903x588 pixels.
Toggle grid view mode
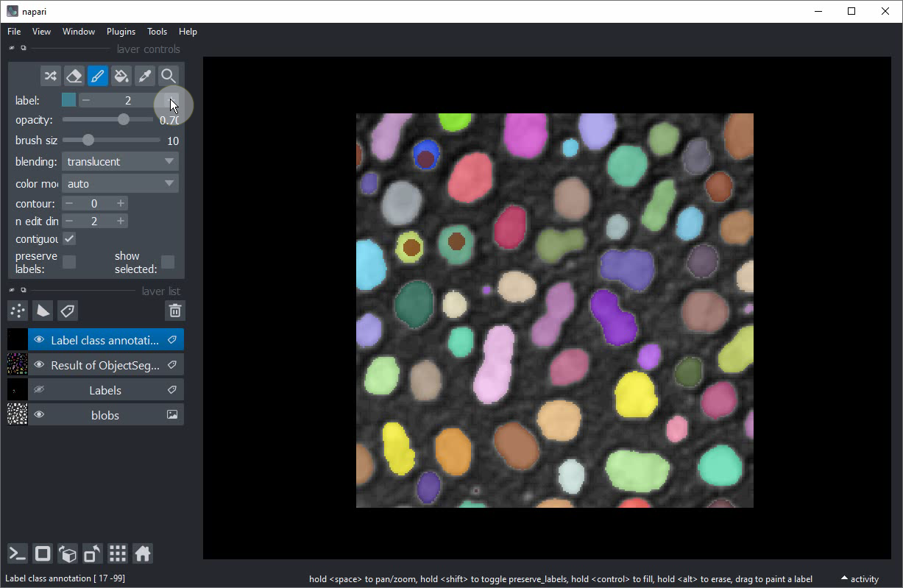coord(118,553)
